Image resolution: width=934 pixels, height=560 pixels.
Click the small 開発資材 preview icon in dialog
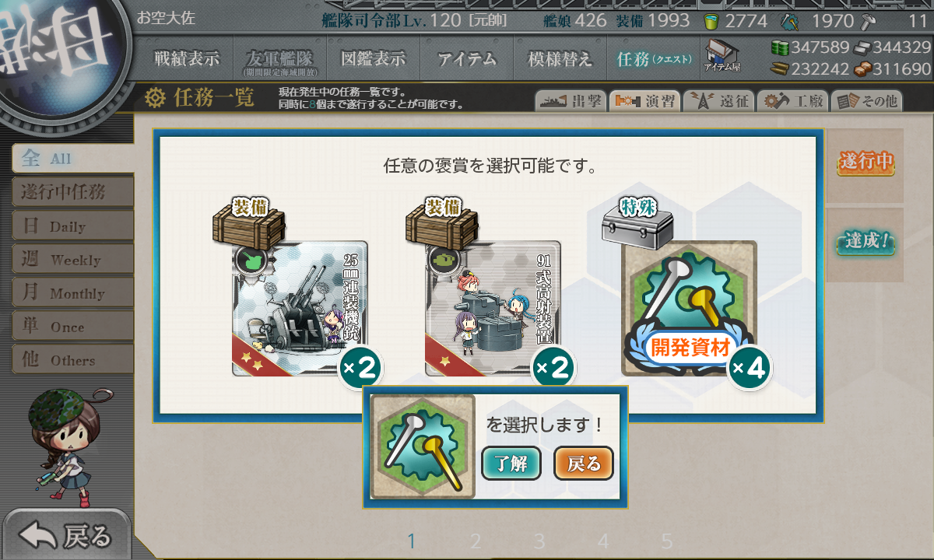[423, 446]
